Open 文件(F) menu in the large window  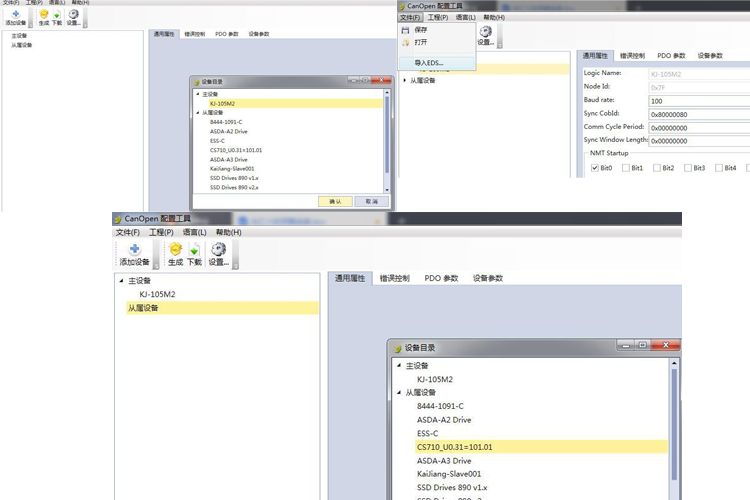[128, 233]
